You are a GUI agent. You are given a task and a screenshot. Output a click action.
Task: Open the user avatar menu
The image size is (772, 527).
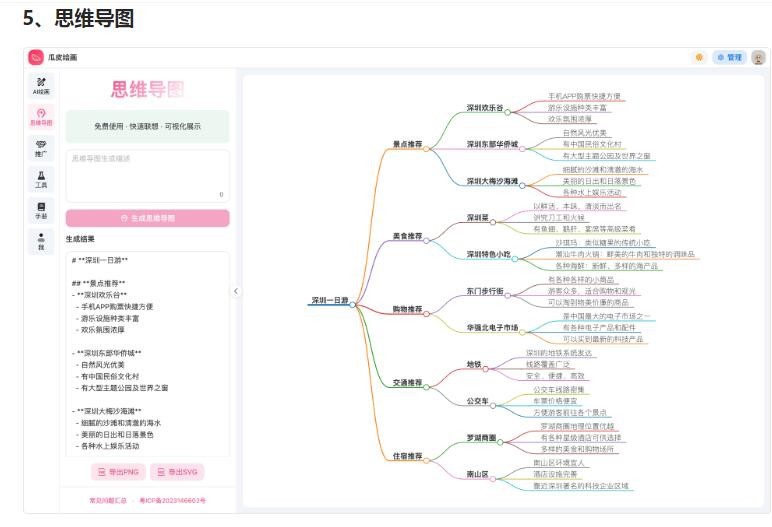[x=758, y=57]
